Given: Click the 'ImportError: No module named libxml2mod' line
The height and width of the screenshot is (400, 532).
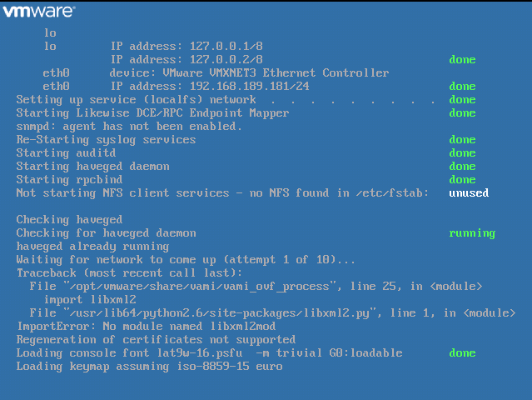Looking at the screenshot, I should pyautogui.click(x=147, y=327).
